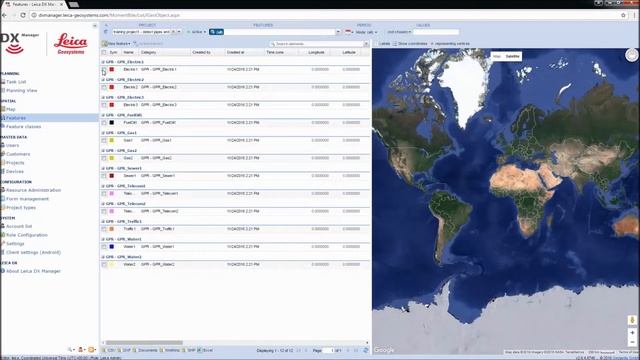Open Resource Administration

pos(33,190)
